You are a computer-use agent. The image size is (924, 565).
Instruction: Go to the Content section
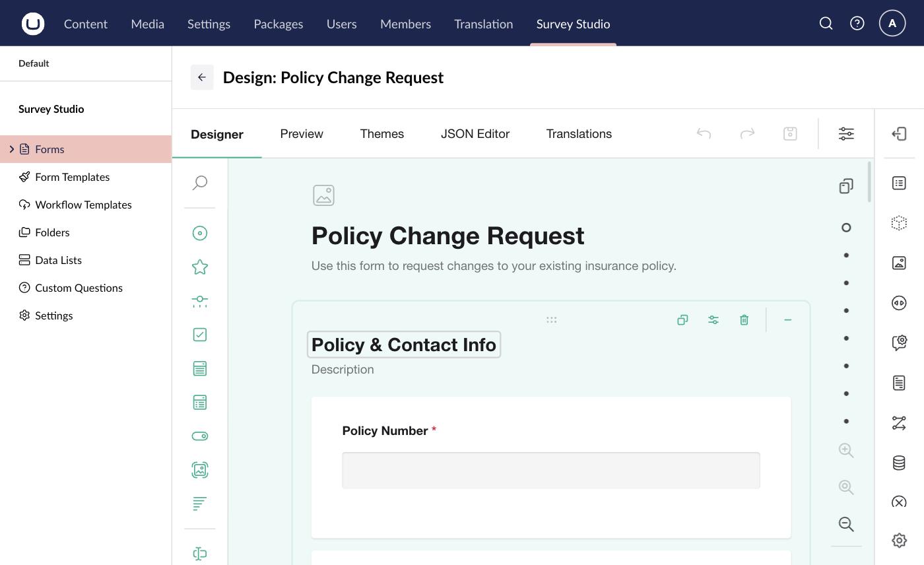click(86, 24)
